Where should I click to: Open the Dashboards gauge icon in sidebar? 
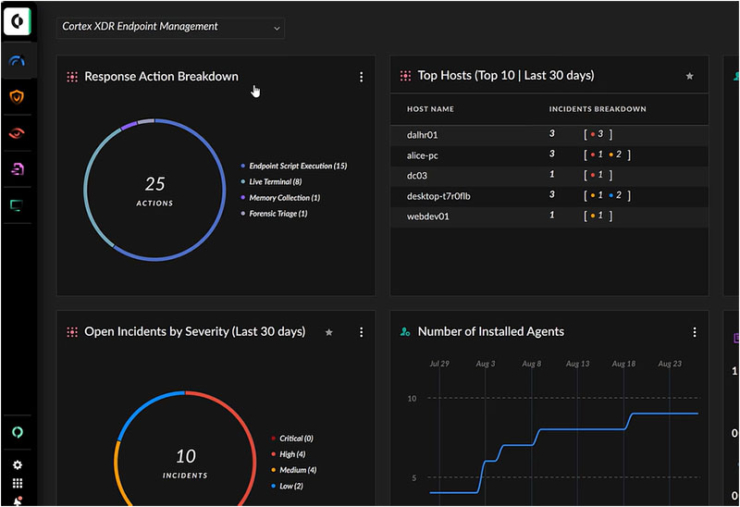click(x=17, y=61)
